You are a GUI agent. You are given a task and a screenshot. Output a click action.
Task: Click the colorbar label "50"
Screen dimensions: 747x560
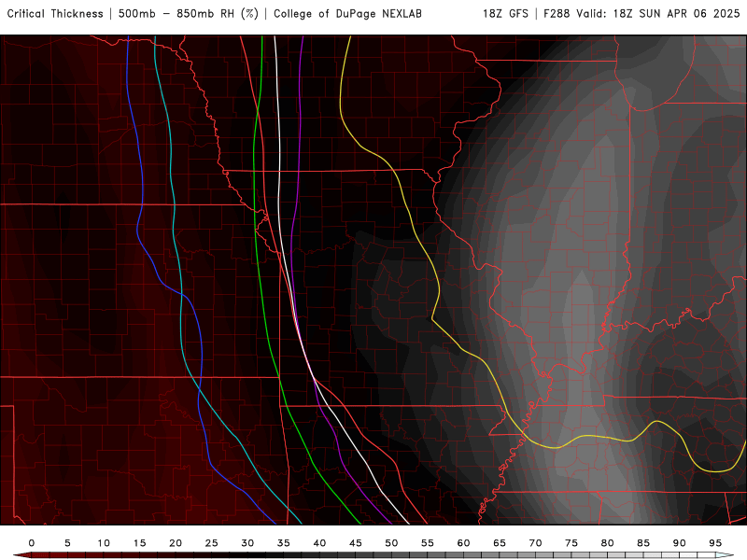pyautogui.click(x=391, y=543)
